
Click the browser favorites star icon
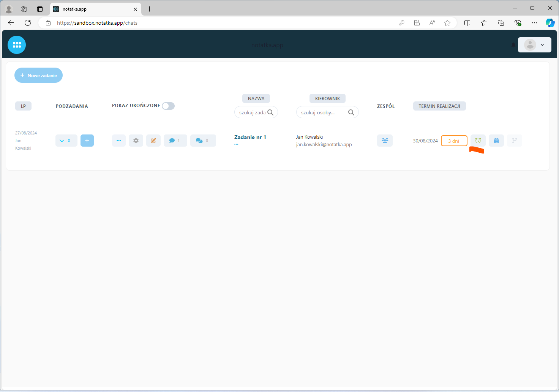click(447, 23)
